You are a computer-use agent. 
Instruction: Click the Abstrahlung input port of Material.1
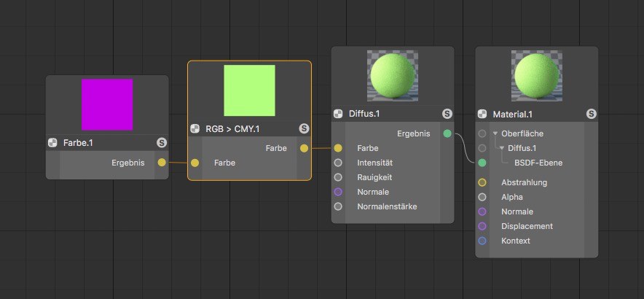pyautogui.click(x=482, y=182)
